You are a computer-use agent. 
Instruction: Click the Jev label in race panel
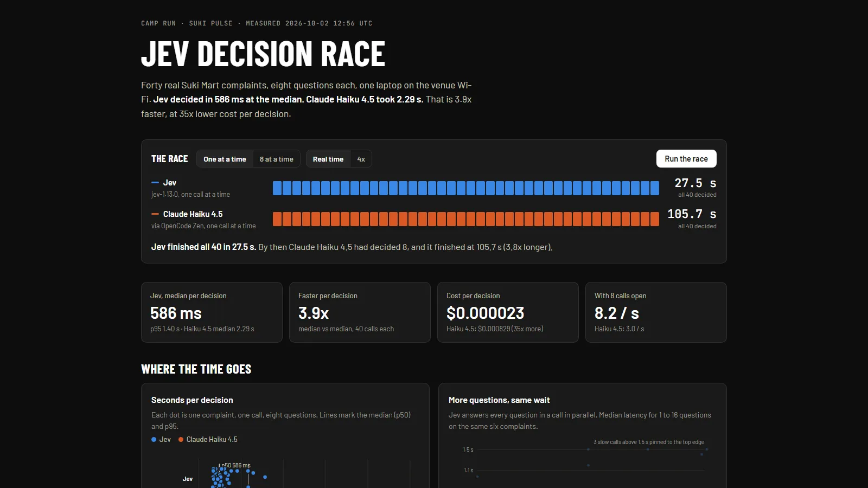pos(170,183)
